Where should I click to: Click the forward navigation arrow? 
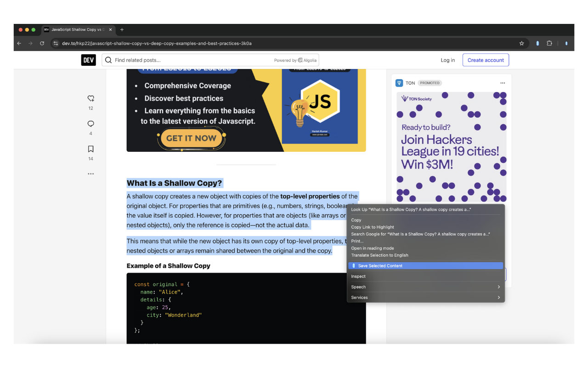30,43
